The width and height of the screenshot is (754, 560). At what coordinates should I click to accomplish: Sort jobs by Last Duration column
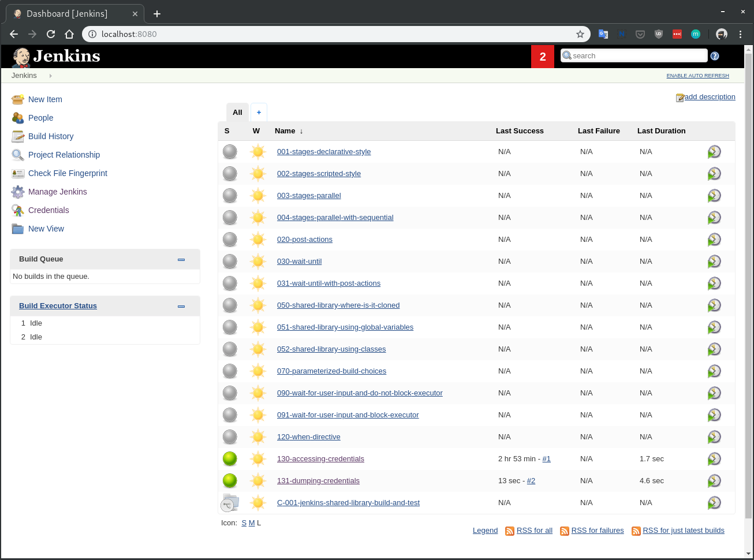662,131
